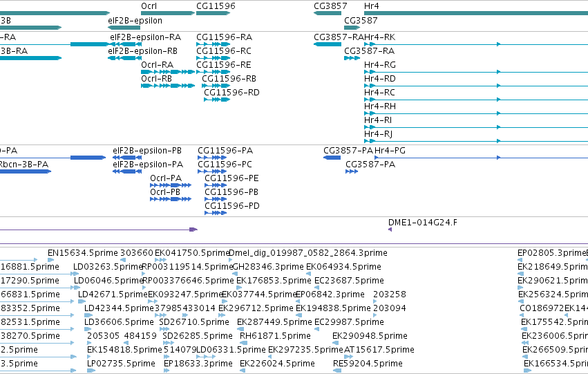Select EST EK287449.5prime
Screen dimensions: 588x374
pyautogui.click(x=240, y=329)
